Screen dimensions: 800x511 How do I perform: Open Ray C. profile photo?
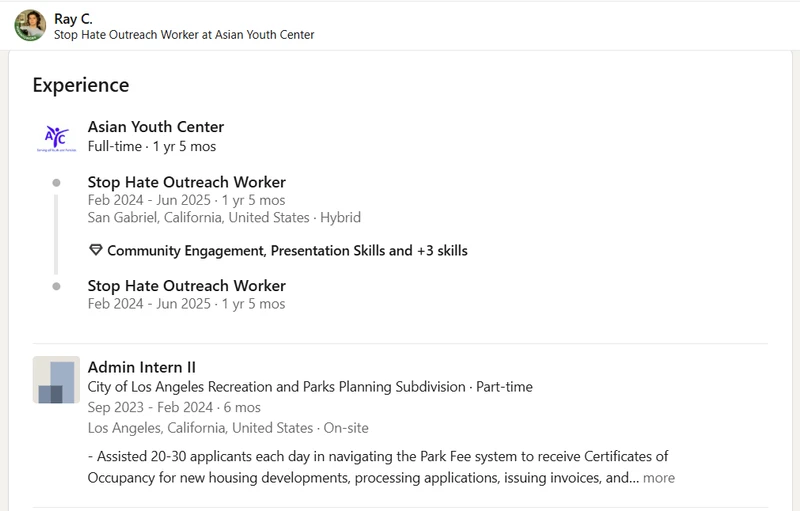30,25
